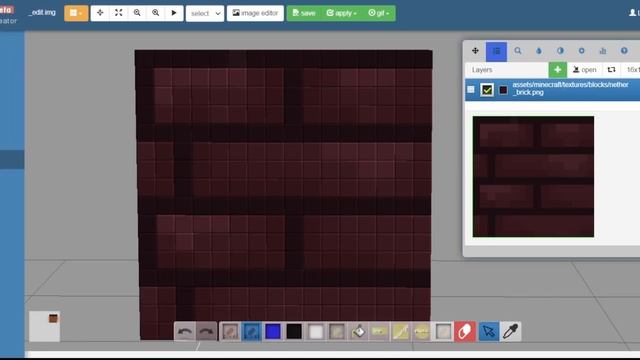Open the 'apply' dropdown menu
Viewport: 640px width, 360px height.
click(341, 13)
